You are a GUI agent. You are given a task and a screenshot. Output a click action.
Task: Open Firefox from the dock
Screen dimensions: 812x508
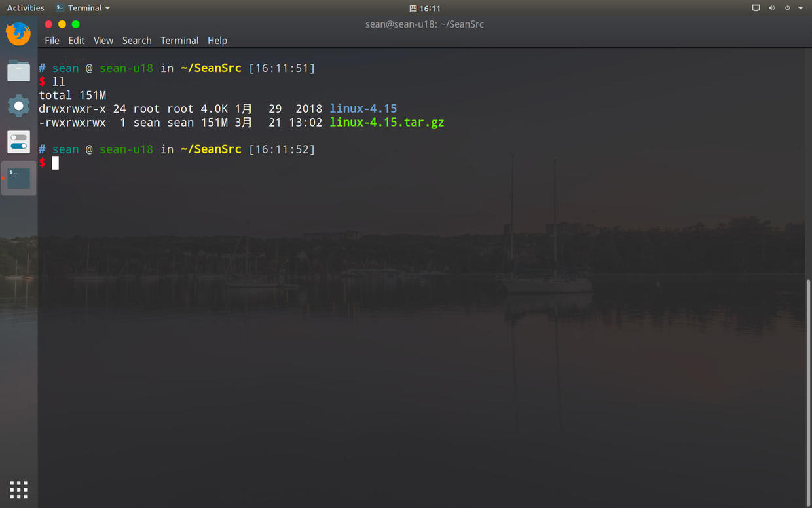point(18,34)
